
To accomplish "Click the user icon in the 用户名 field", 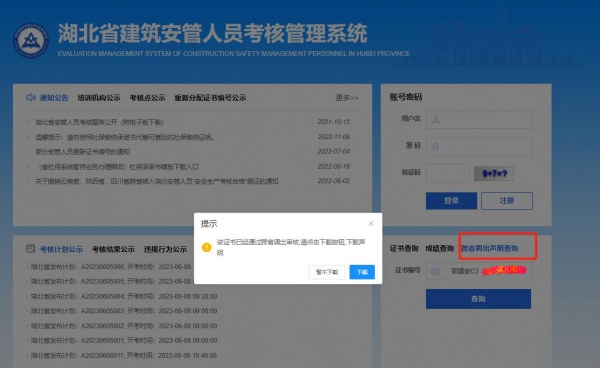I will click(435, 119).
